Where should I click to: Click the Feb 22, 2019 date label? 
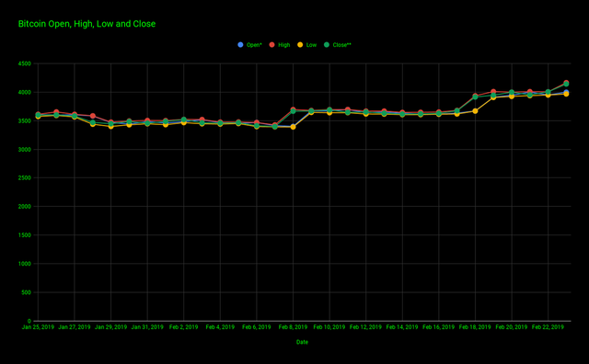[549, 327]
